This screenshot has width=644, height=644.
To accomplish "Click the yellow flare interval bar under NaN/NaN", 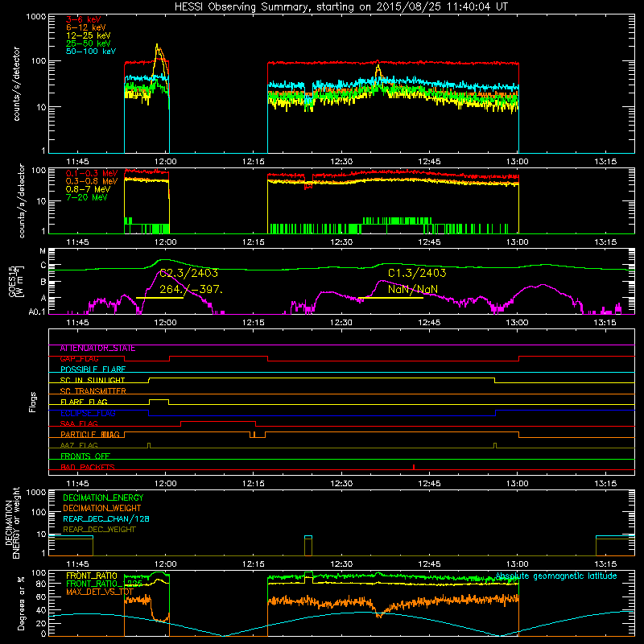I will 390,298.
